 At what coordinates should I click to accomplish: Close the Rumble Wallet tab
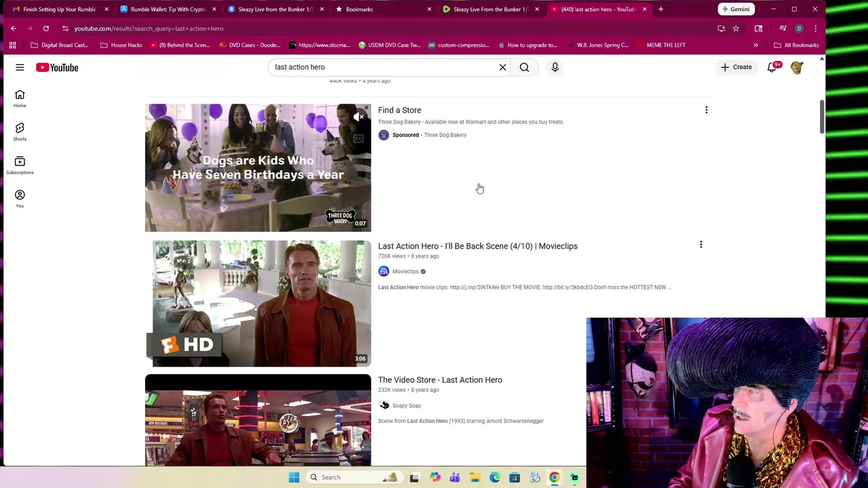pyautogui.click(x=214, y=9)
